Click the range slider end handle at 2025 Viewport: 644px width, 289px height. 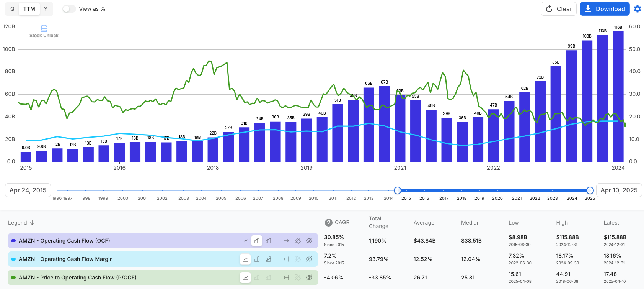pyautogui.click(x=590, y=190)
